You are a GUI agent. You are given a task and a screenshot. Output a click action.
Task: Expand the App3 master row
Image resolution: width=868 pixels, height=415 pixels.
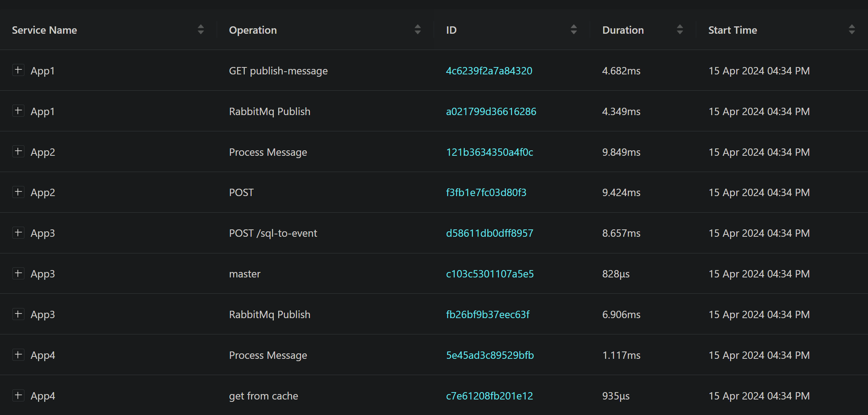18,274
